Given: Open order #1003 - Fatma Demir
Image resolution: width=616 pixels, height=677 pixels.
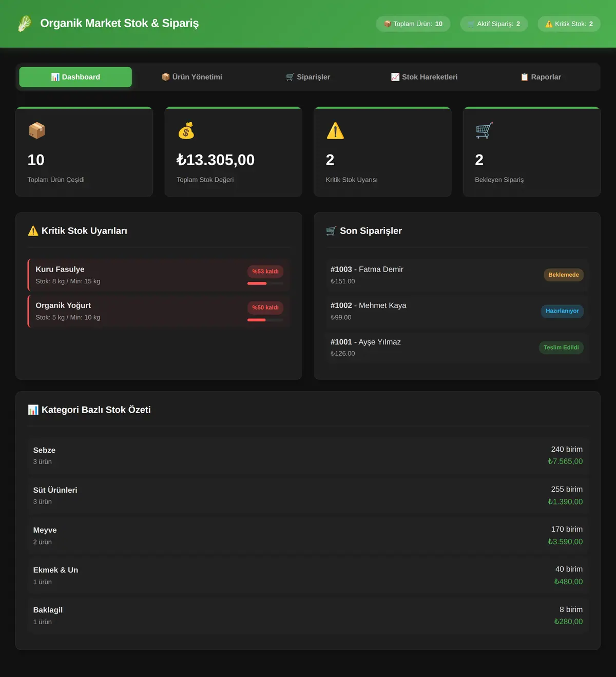Looking at the screenshot, I should tap(457, 275).
